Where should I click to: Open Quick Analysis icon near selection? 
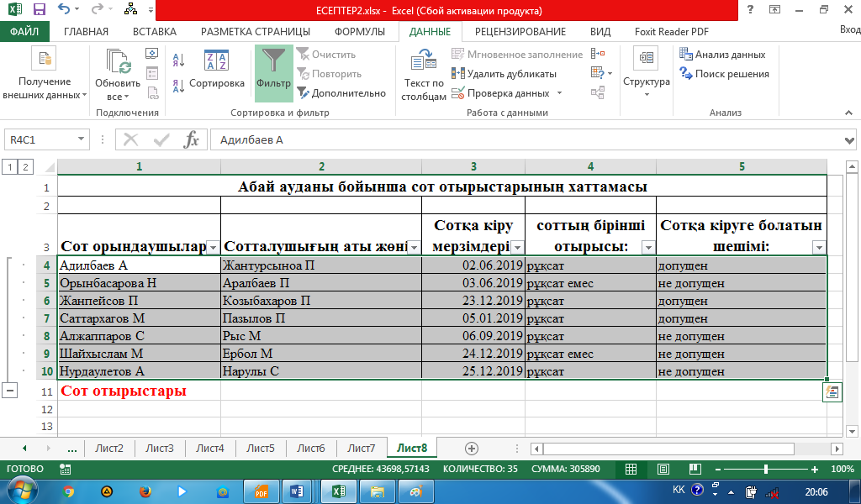(x=832, y=392)
